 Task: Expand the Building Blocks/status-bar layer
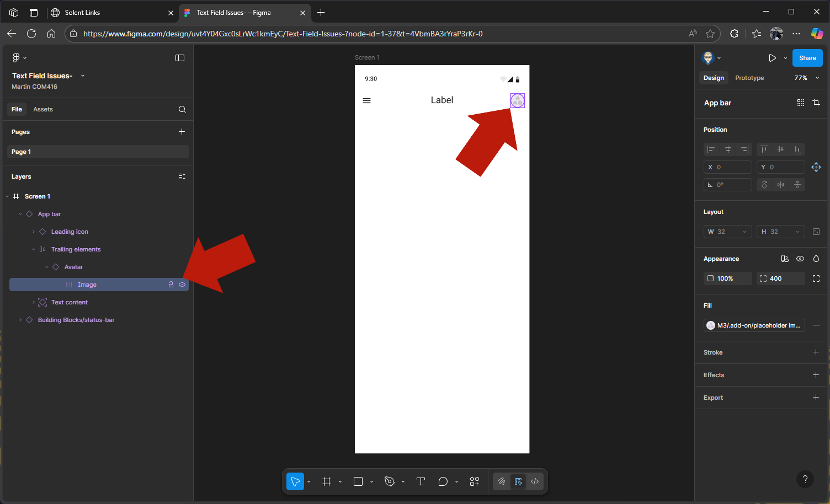tap(20, 320)
